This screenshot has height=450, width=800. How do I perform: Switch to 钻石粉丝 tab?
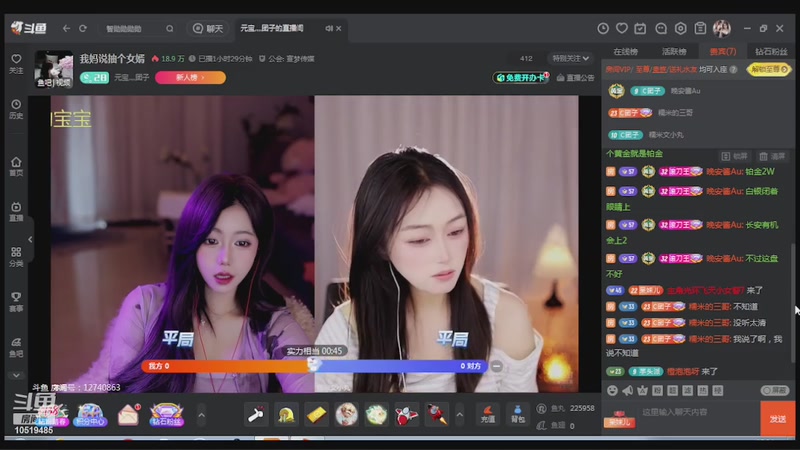click(x=771, y=52)
